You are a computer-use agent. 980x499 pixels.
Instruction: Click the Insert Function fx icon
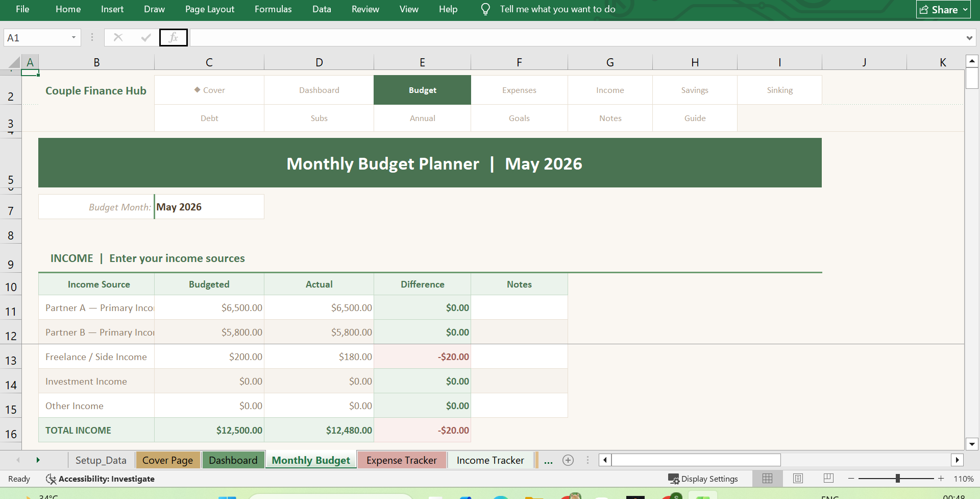[174, 37]
